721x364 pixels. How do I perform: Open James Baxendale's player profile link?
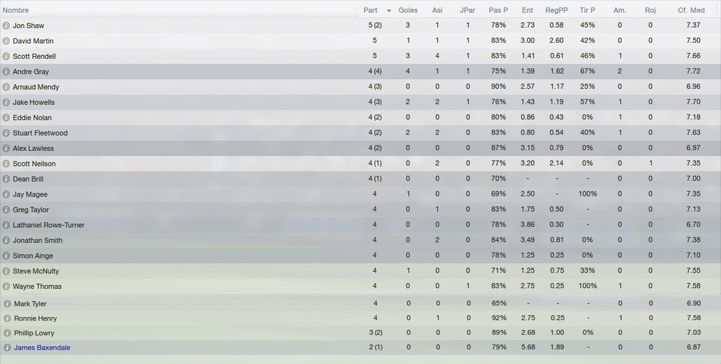pos(42,348)
